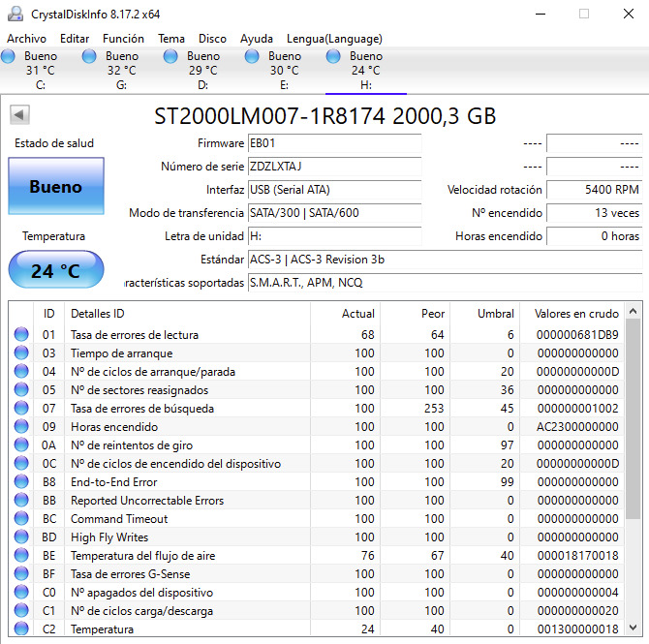
Task: Open the Tema menu
Action: (171, 39)
